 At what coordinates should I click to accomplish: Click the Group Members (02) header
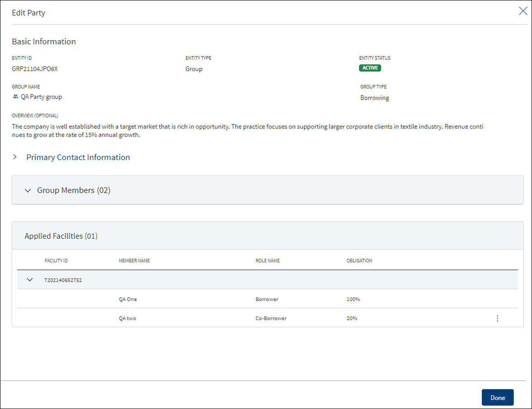pos(267,190)
